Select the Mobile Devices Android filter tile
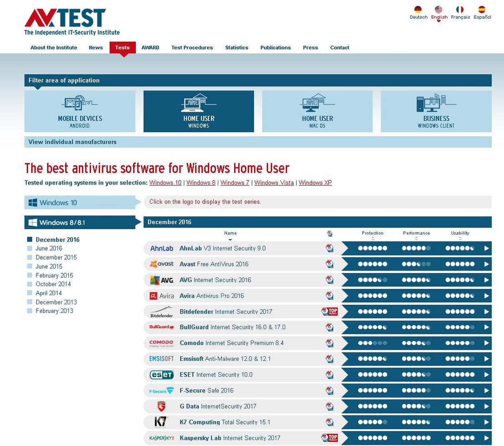Image resolution: width=504 pixels, height=446 pixels. point(80,111)
